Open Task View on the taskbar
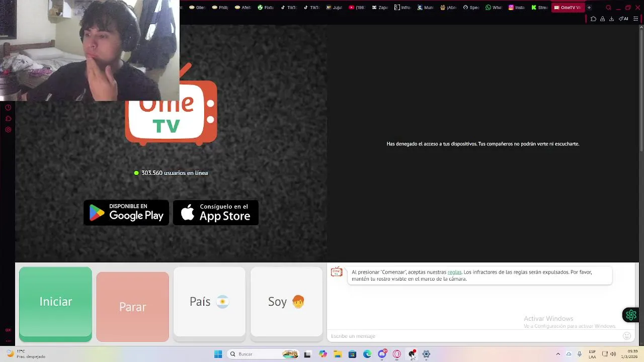The image size is (644, 362). coord(307,354)
